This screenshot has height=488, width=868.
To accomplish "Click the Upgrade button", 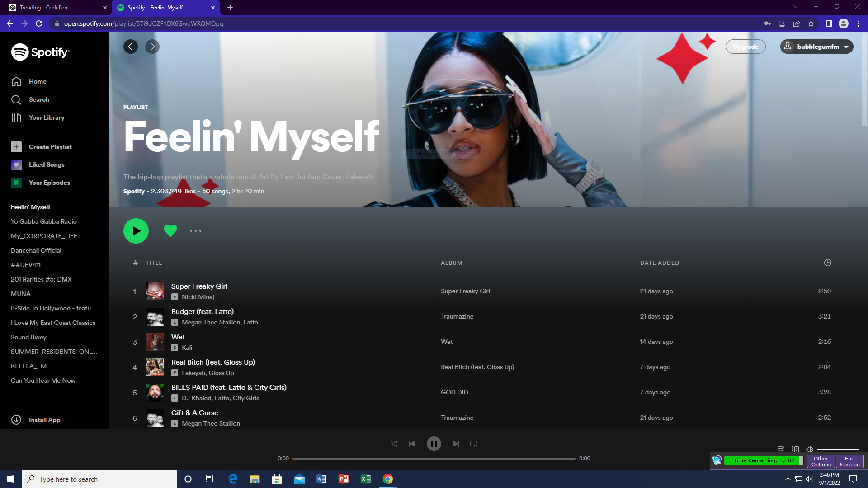I will click(x=745, y=47).
